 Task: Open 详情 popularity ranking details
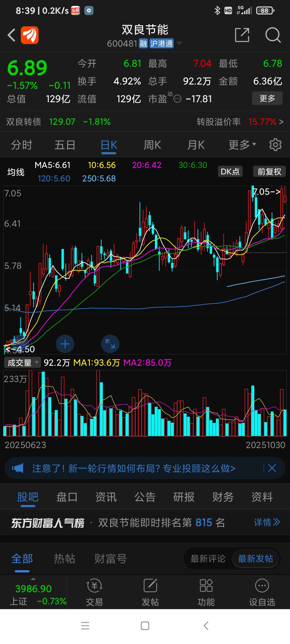click(x=267, y=522)
